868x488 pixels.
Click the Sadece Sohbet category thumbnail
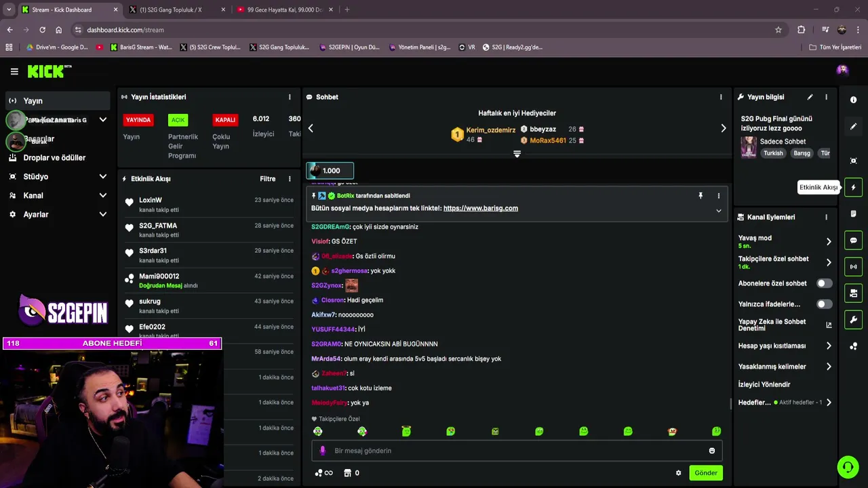(x=749, y=146)
